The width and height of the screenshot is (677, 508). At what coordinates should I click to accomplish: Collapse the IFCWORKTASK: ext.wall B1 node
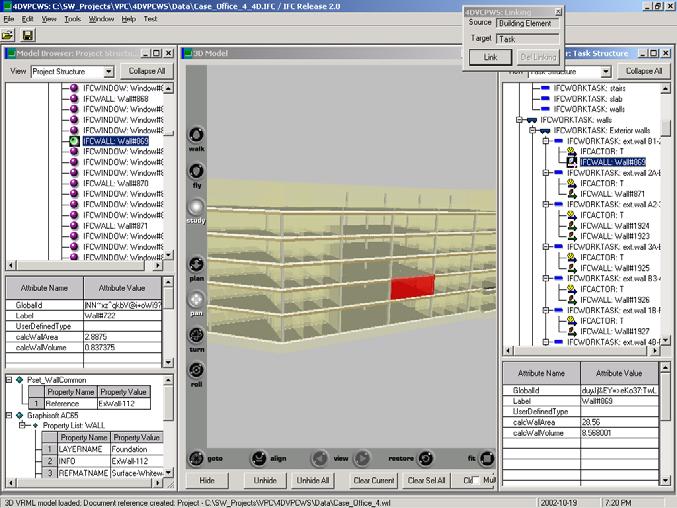[546, 141]
